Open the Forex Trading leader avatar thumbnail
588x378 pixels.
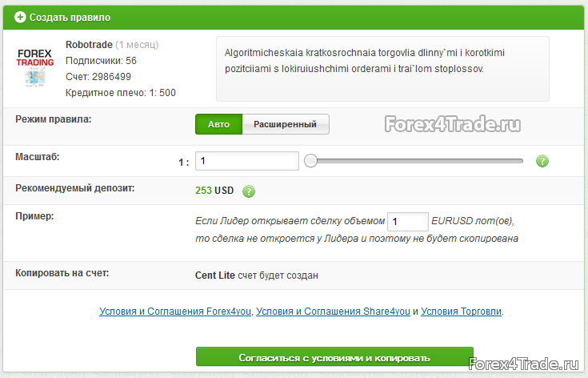(35, 67)
